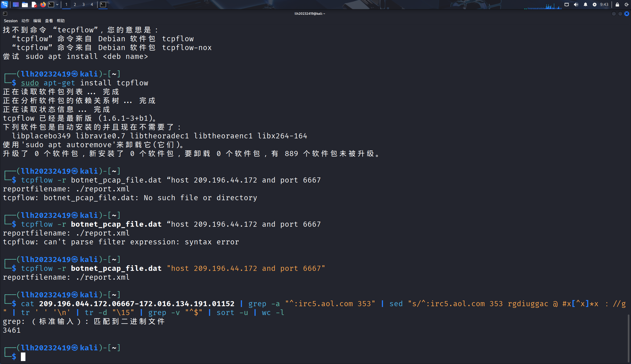The image size is (631, 364).
Task: Open the Kali applications menu icon
Action: [x=5, y=5]
